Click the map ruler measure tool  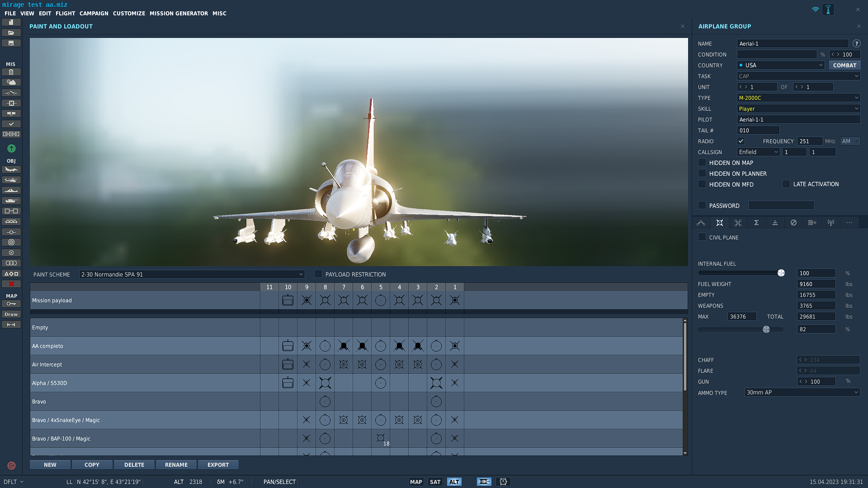pyautogui.click(x=11, y=324)
